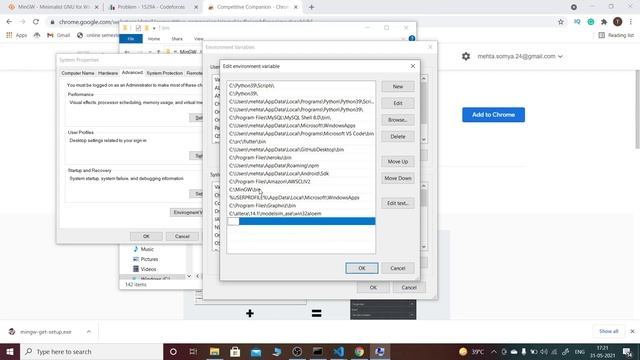
Task: Click Show all downloads
Action: point(609,331)
